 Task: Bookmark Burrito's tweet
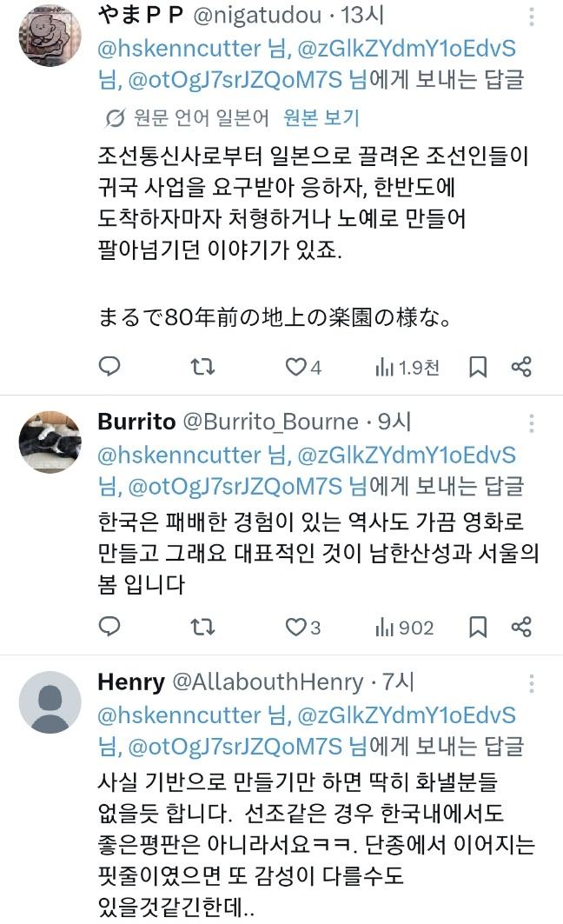478,627
